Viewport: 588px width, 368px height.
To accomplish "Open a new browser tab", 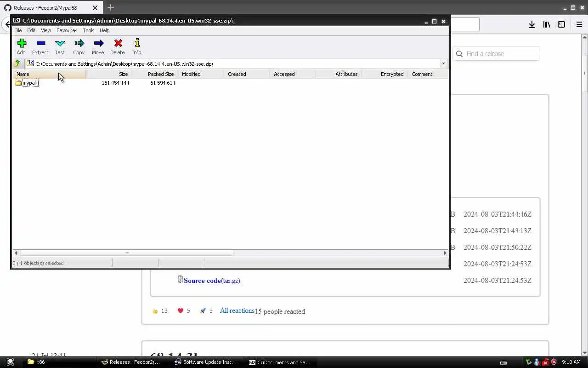I will (x=111, y=7).
